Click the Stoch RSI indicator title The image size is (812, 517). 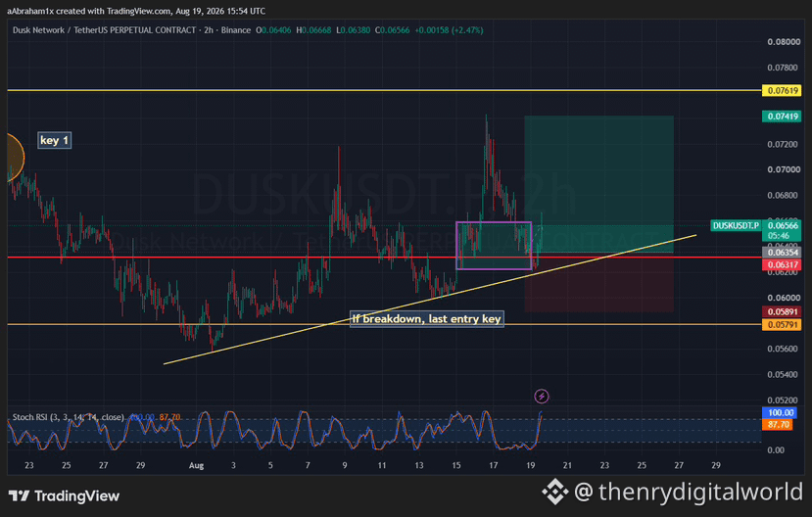coord(68,417)
